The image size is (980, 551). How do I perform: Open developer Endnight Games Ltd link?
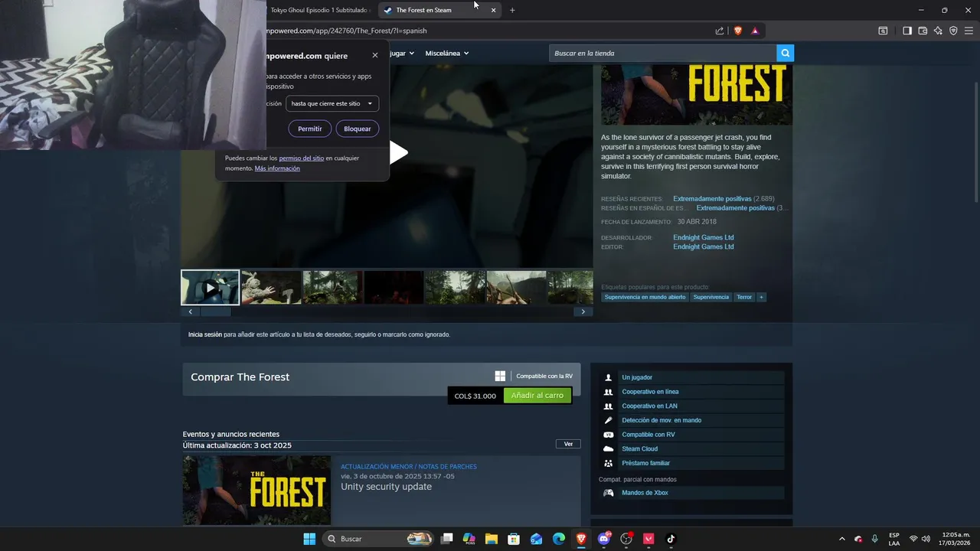click(x=704, y=237)
